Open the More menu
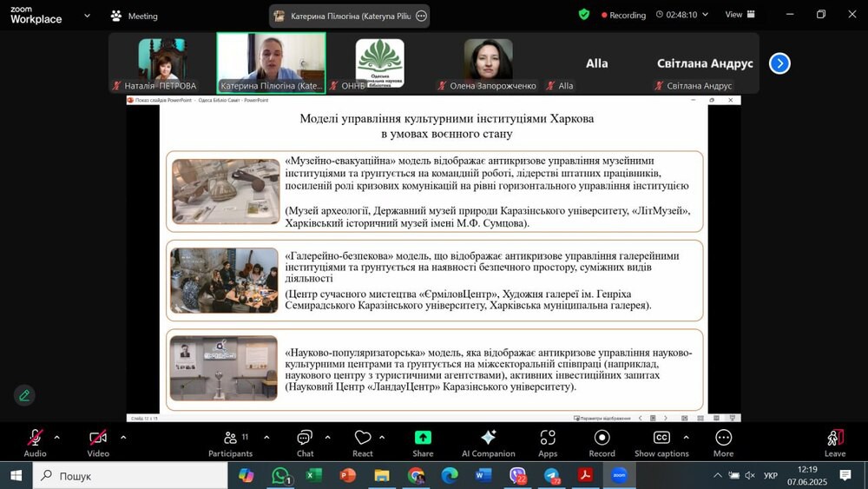This screenshot has height=489, width=868. pyautogui.click(x=723, y=441)
